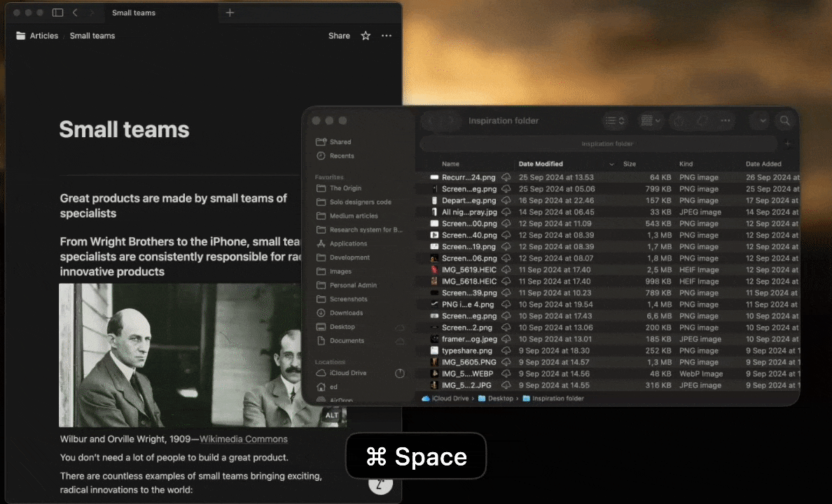Expand the Finder toolbar chevron dropdown
832x504 pixels.
point(763,120)
